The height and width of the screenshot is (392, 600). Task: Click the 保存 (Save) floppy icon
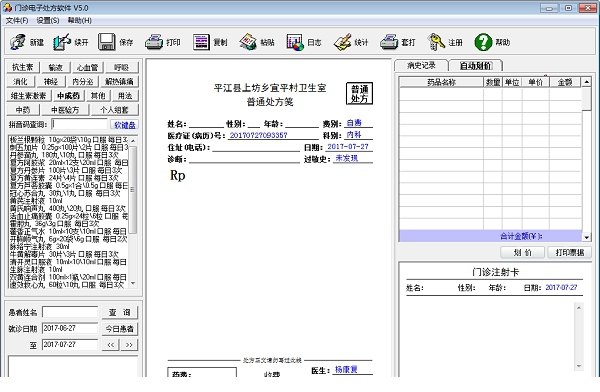pyautogui.click(x=107, y=42)
